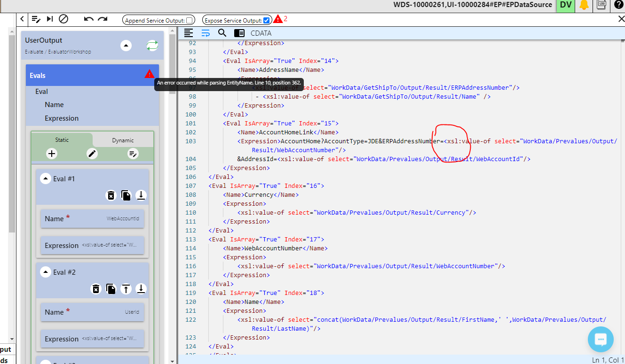Open the LOG file icon

click(601, 5)
